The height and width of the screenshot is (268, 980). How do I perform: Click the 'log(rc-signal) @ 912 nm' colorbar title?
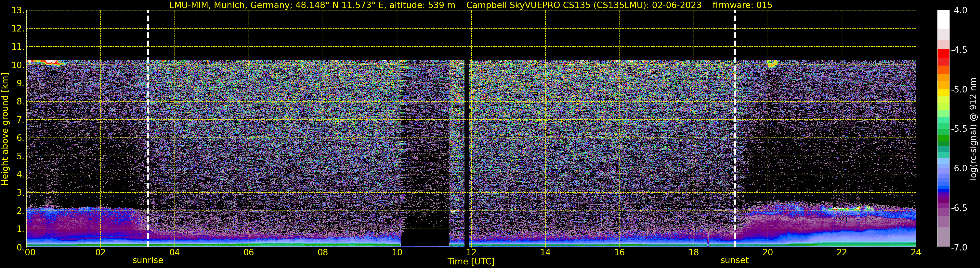pos(973,129)
